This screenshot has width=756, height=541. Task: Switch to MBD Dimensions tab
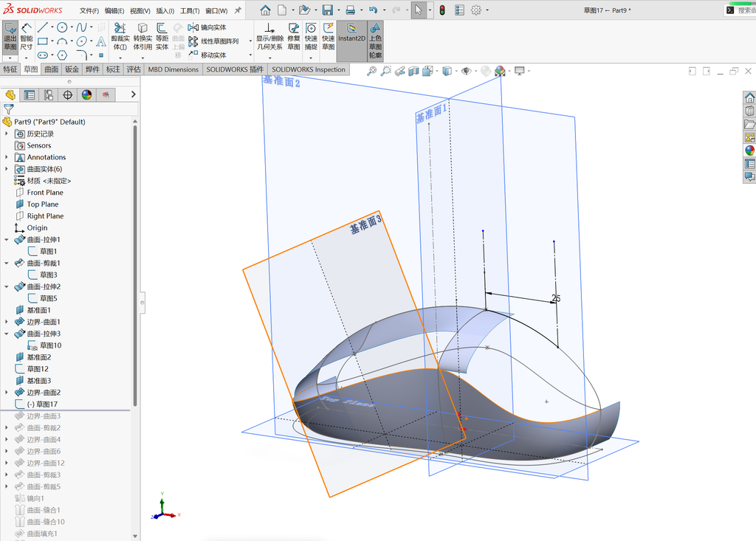tap(173, 69)
